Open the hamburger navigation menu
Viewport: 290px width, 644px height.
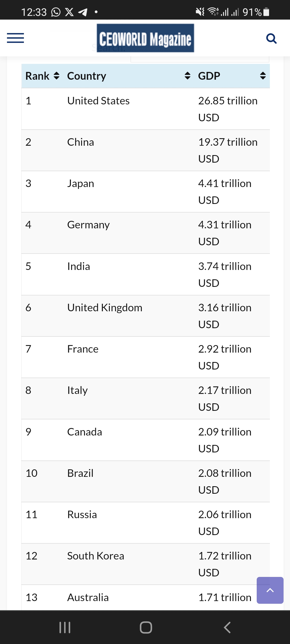[x=15, y=38]
